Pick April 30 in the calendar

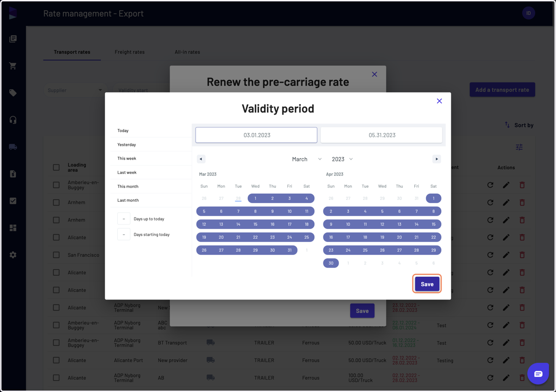click(x=331, y=263)
